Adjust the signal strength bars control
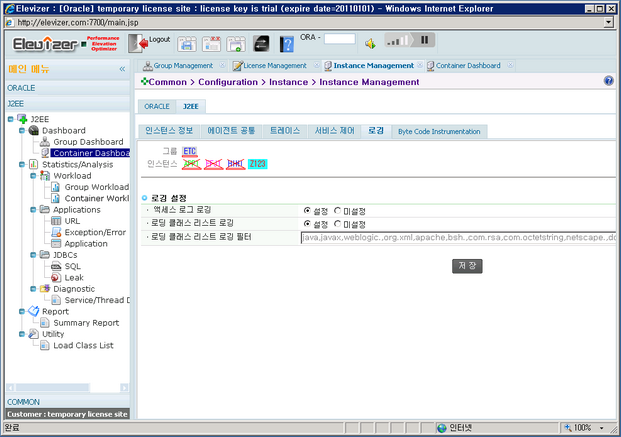Image resolution: width=621 pixels, height=437 pixels. click(x=397, y=40)
